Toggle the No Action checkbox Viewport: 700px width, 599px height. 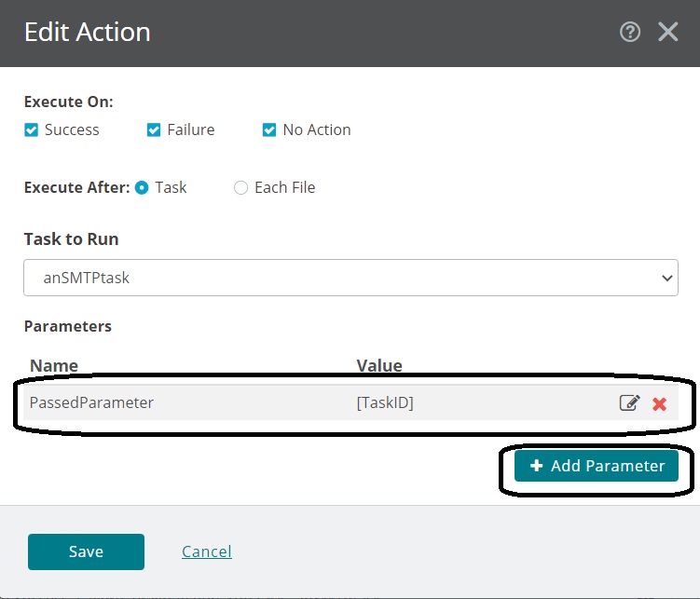(x=269, y=129)
